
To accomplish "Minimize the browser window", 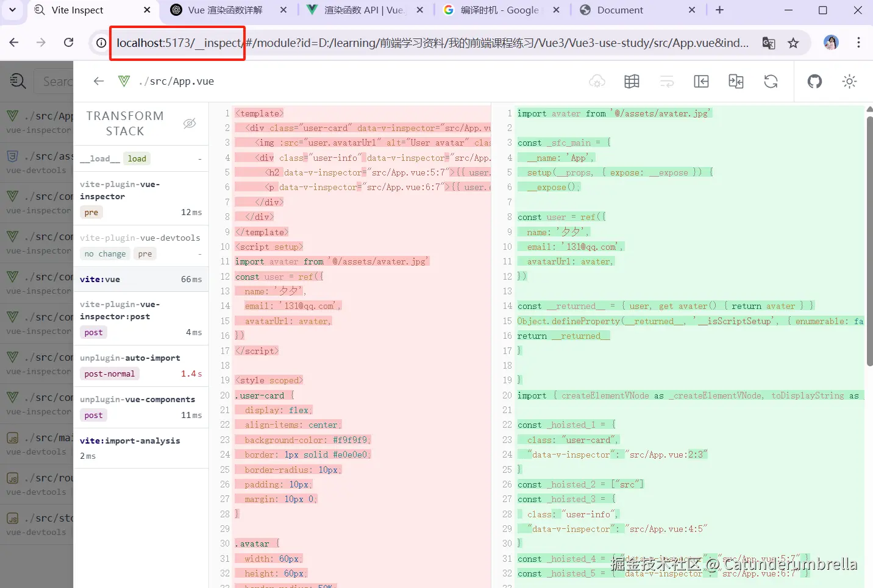I will click(x=788, y=10).
